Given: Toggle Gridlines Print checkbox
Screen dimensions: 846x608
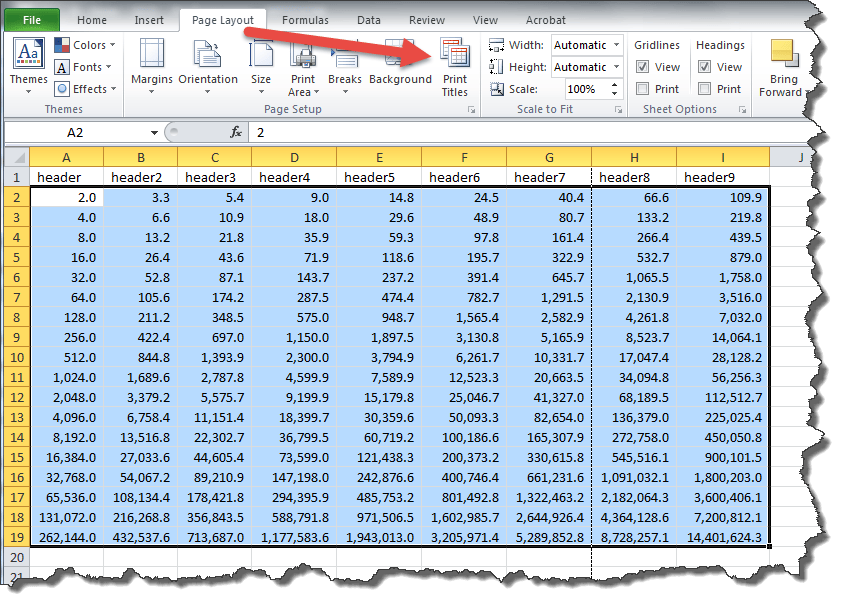Looking at the screenshot, I should pos(642,88).
